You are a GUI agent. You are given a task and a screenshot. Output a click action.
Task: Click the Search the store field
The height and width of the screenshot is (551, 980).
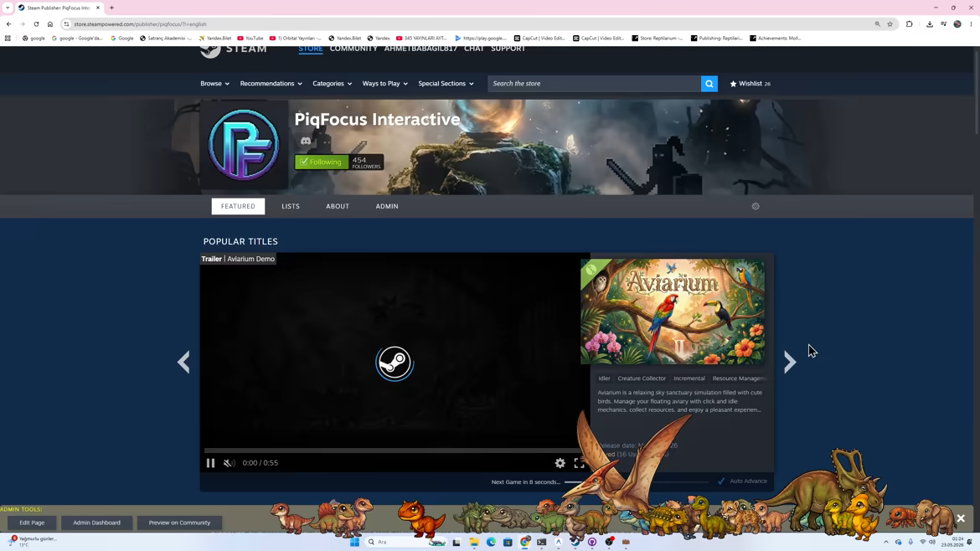(595, 84)
